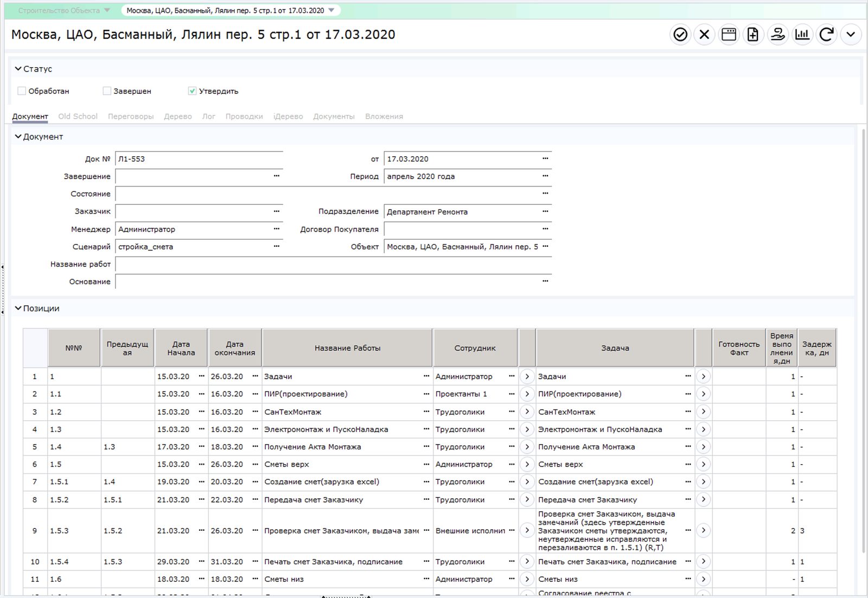This screenshot has width=868, height=598.
Task: Check the Обработан checkbox
Action: click(22, 91)
